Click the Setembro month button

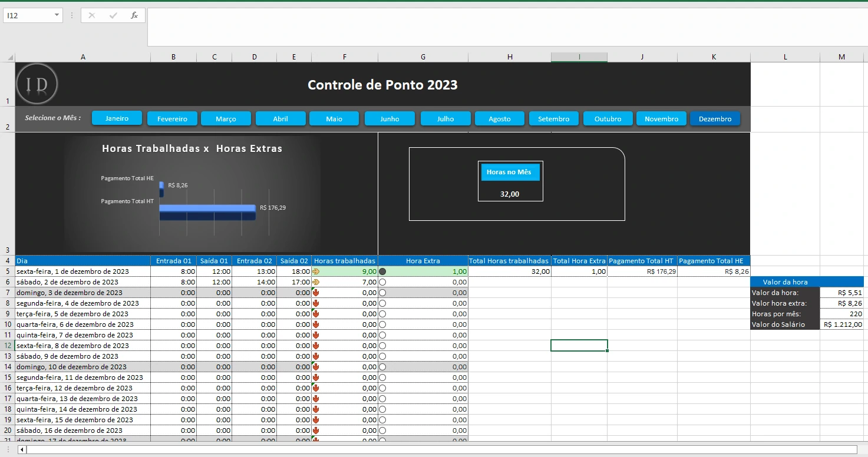tap(554, 119)
